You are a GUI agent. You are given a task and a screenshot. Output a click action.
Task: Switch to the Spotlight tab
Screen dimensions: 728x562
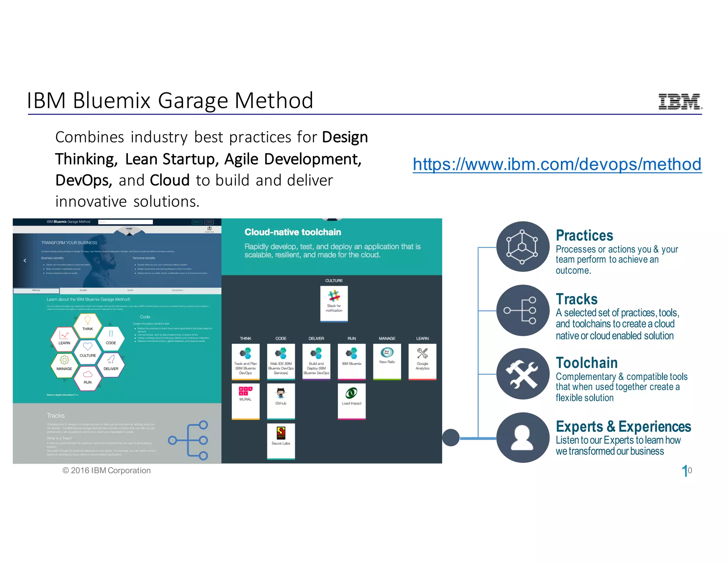pos(83,290)
